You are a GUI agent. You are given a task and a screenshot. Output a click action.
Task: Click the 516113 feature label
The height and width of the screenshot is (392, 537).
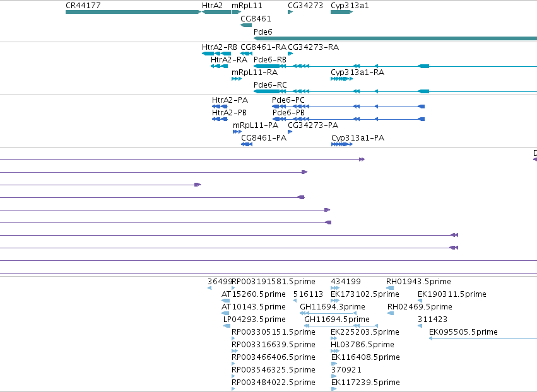[308, 294]
